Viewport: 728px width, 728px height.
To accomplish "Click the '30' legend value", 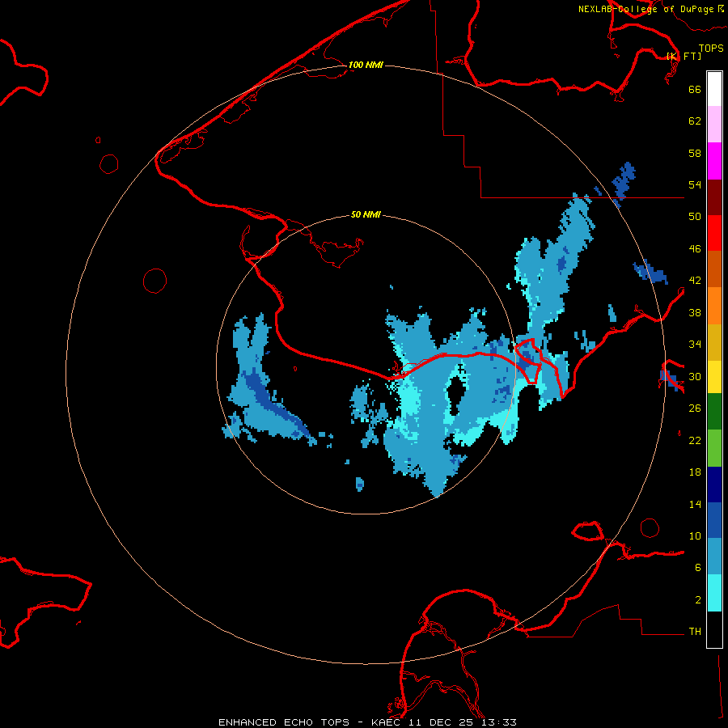I will coord(695,376).
